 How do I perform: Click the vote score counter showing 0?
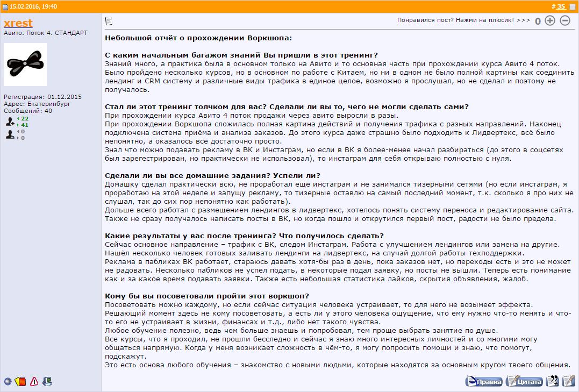pos(538,21)
